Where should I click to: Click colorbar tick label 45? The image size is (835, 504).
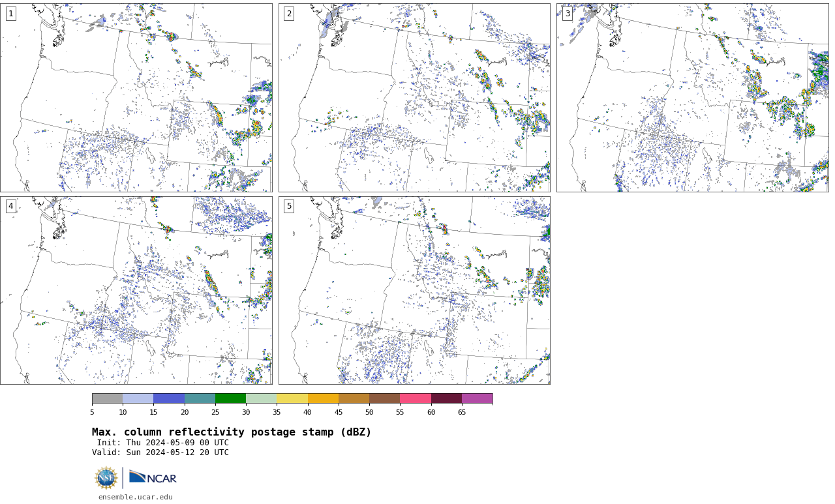pyautogui.click(x=339, y=412)
